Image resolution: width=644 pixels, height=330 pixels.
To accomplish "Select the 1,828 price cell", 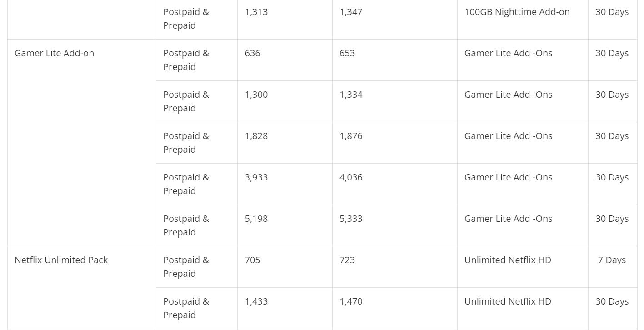I will 256,136.
